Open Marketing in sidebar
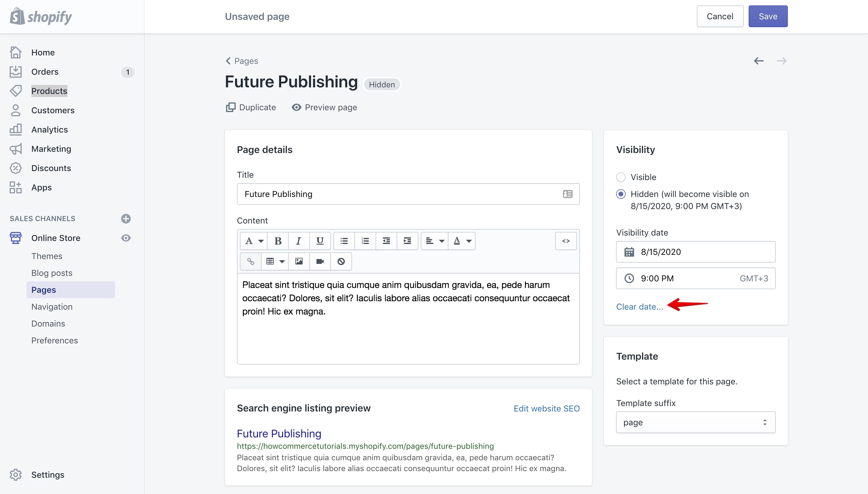This screenshot has width=868, height=494. click(x=51, y=149)
